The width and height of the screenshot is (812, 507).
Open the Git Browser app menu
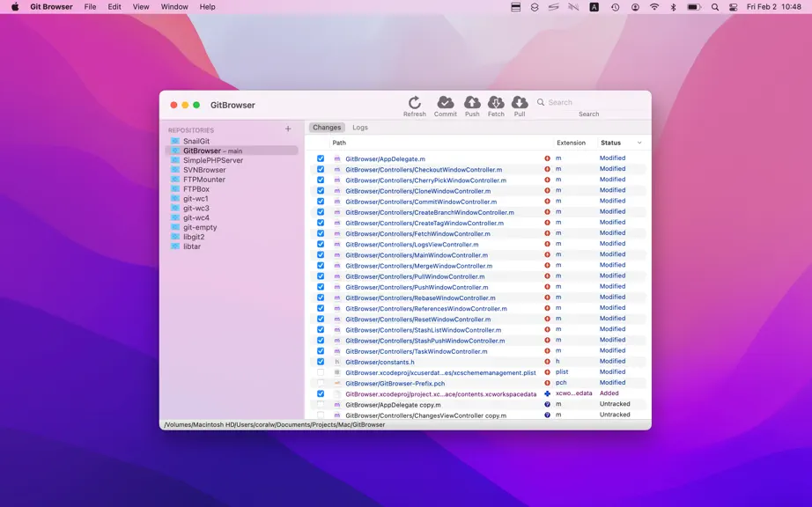pos(51,7)
